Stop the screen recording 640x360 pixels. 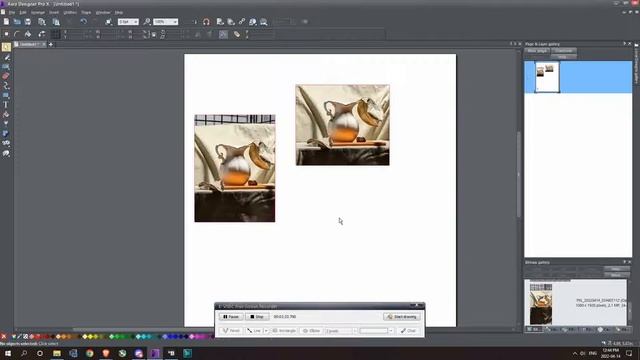tap(257, 317)
